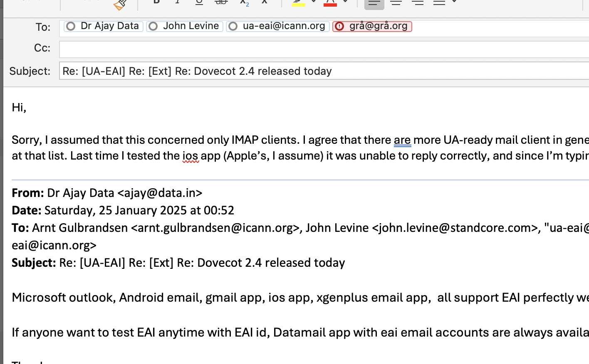Select the ua-eai@icann.org recipient chip
Viewport: 589px width, 364px height.
coord(278,26)
